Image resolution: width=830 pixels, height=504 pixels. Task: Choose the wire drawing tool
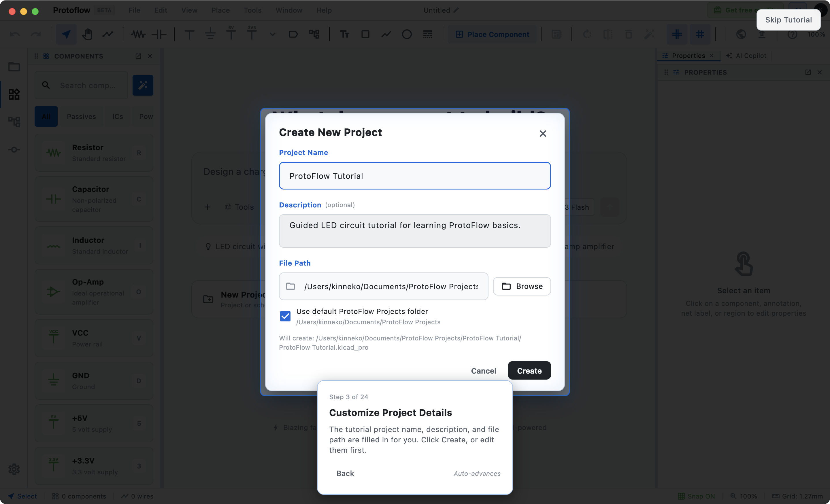(108, 34)
